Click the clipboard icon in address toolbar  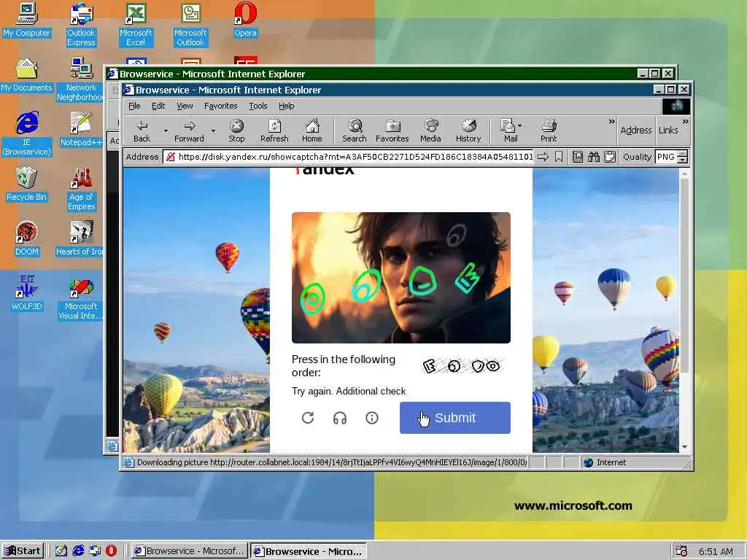pyautogui.click(x=610, y=157)
